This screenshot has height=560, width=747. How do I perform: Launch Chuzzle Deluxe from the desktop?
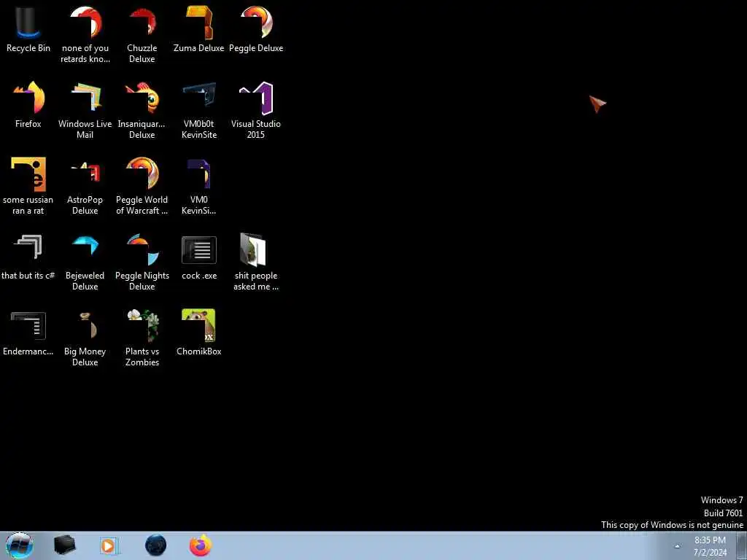point(142,35)
